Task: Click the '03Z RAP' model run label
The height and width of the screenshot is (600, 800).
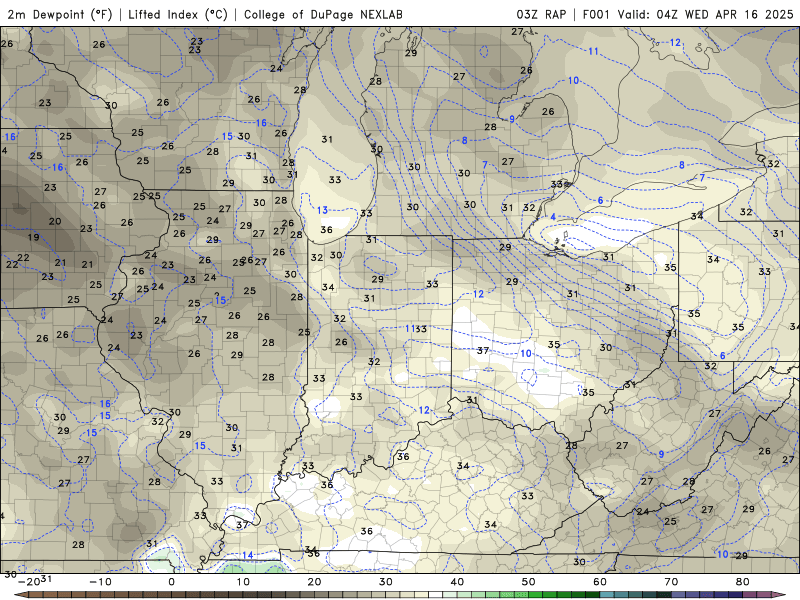Action: pyautogui.click(x=541, y=14)
